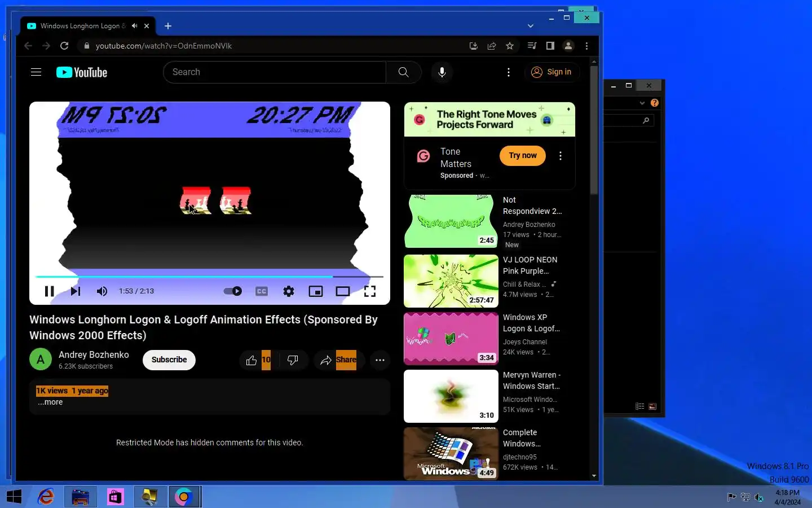Screen dimensions: 812x508
Task: Play Not Respondview video thumbnail
Action: click(451, 221)
